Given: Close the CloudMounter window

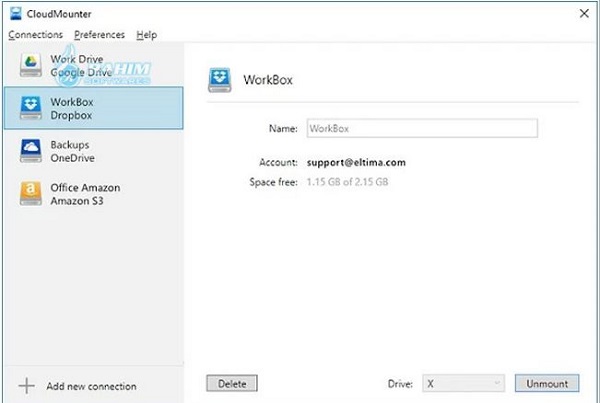Looking at the screenshot, I should [584, 14].
